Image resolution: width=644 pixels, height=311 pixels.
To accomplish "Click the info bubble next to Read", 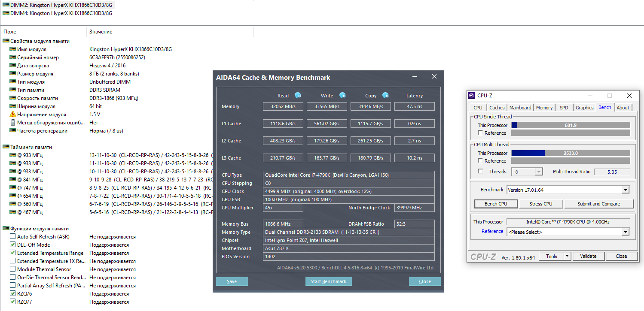I will click(x=298, y=95).
